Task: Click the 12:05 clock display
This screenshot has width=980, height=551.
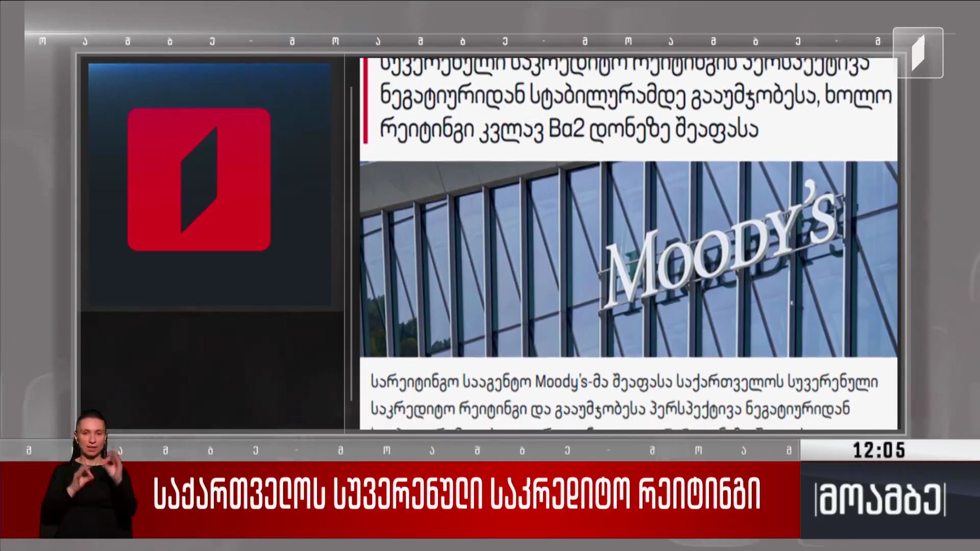Action: pyautogui.click(x=879, y=450)
